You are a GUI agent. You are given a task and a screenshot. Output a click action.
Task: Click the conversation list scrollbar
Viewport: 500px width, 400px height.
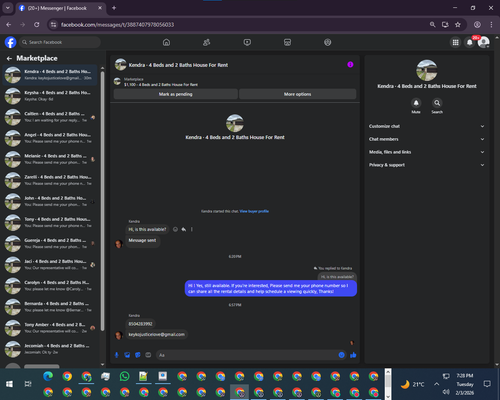pyautogui.click(x=102, y=200)
